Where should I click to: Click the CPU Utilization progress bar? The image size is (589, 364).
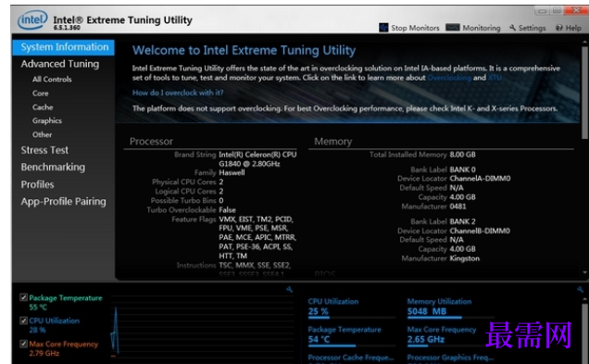click(352, 318)
